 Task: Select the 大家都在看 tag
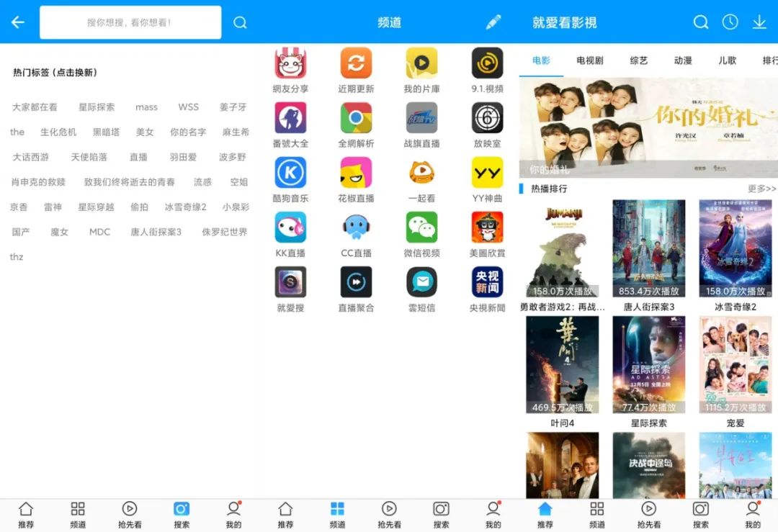point(35,107)
